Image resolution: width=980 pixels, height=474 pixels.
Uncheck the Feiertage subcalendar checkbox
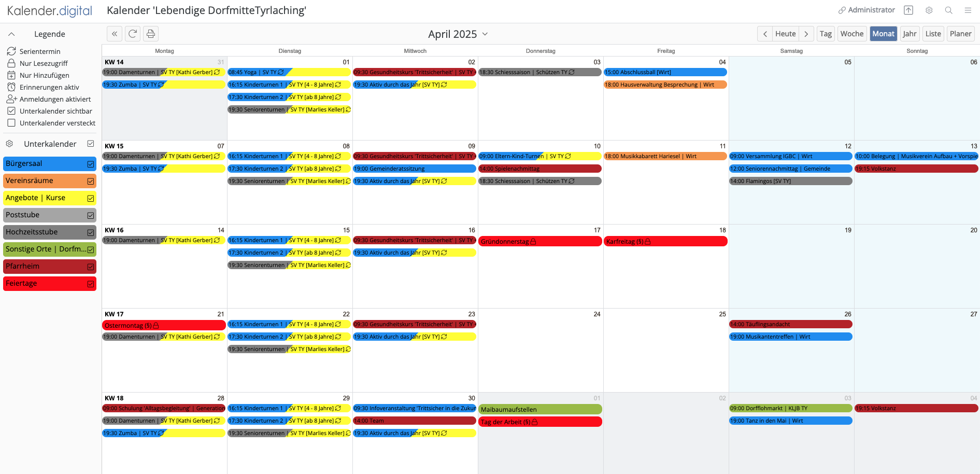tap(91, 284)
